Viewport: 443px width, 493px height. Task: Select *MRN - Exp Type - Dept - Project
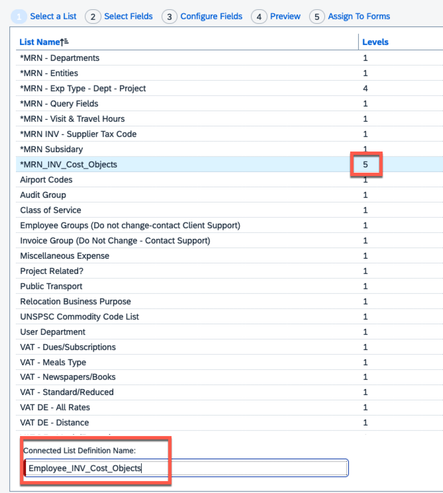click(x=229, y=88)
